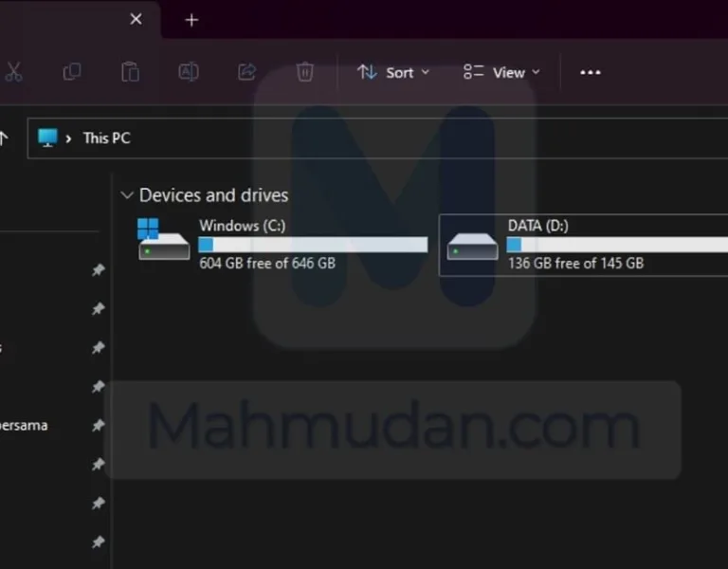This screenshot has width=728, height=569.
Task: Click the 604 GB free of 646 GB text
Action: [x=267, y=264]
